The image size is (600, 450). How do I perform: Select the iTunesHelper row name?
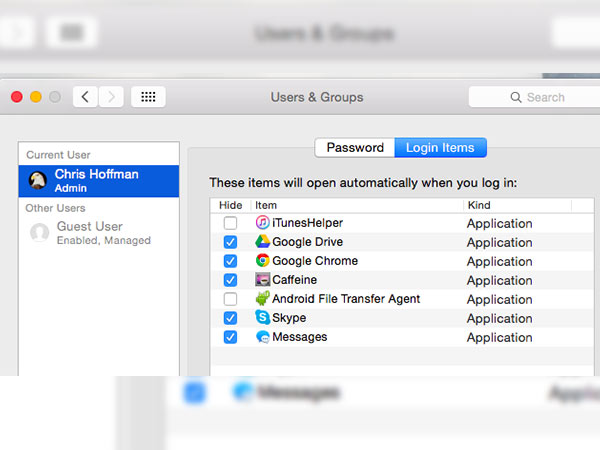coord(307,223)
